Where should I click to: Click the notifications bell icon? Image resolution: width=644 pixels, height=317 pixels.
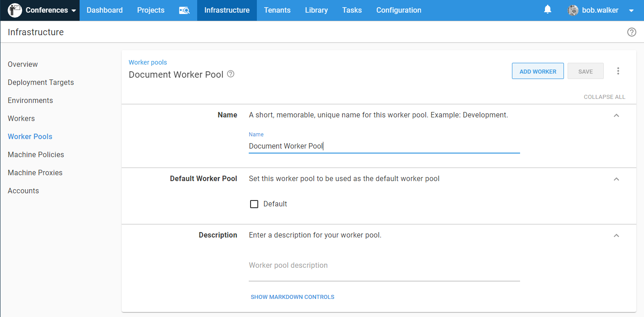tap(548, 9)
